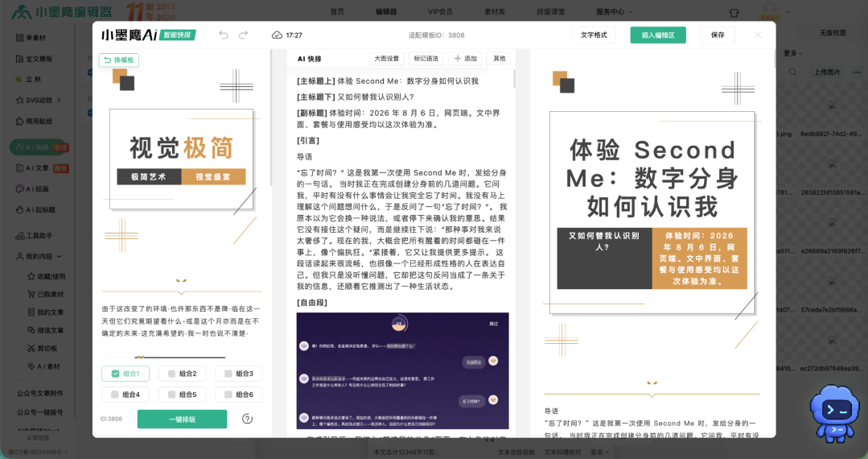Screen dimensions: 868x459
Task: Click the T-shirt skin icon in top navigation
Action: pyautogui.click(x=734, y=13)
